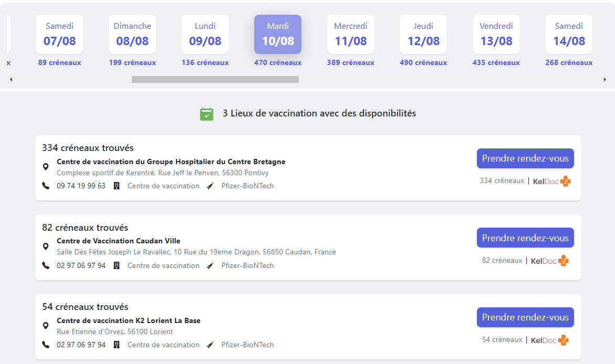Click the KelDoc logo beside 82 créneaux

[549, 261]
